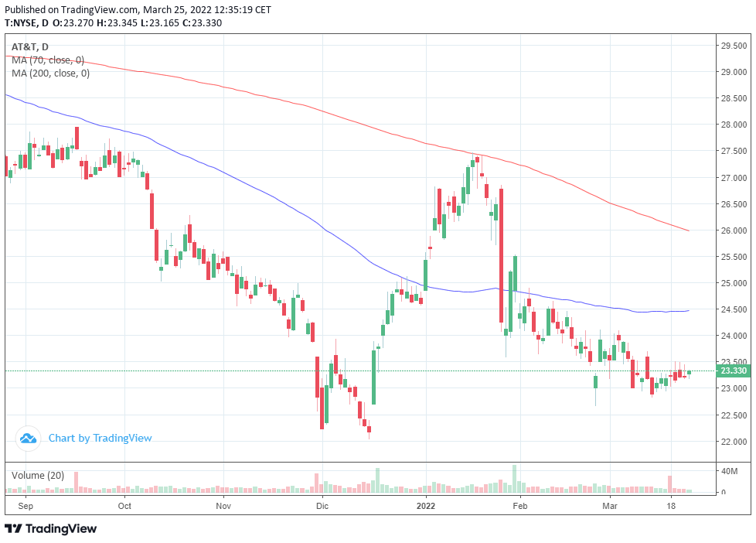Click the Volume (20) indicator label

tap(38, 476)
